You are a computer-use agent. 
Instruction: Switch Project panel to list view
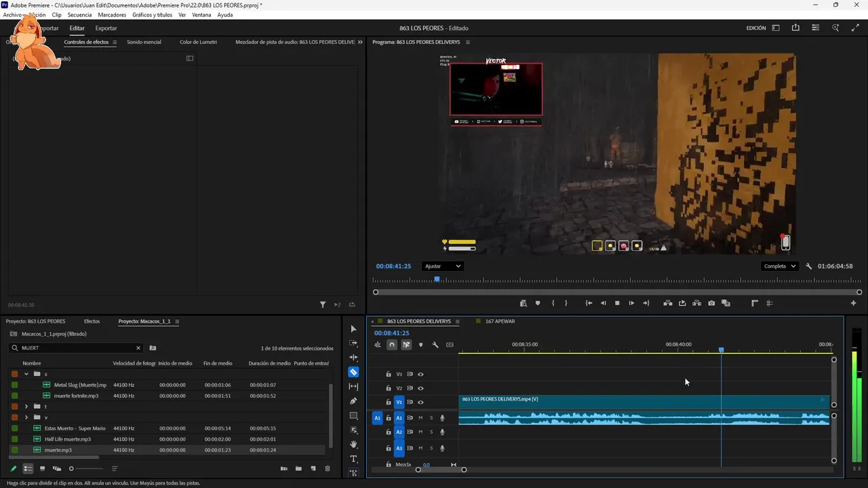click(x=28, y=468)
